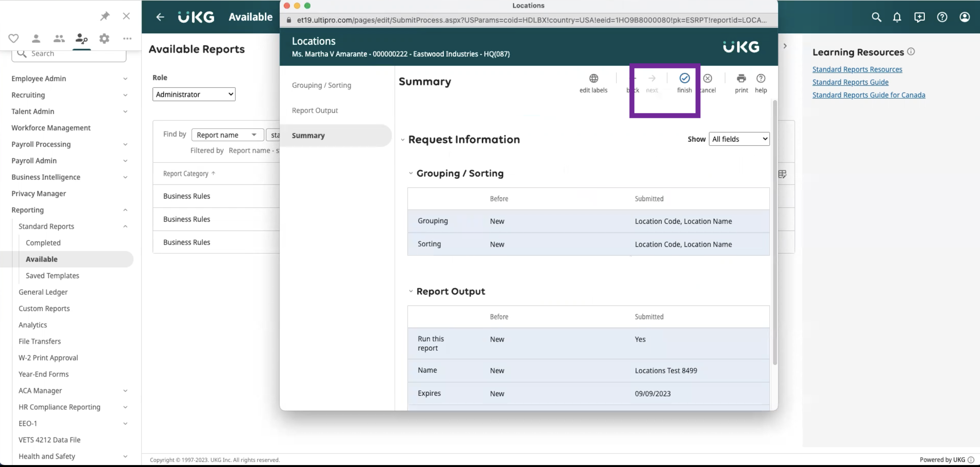Pin the navigation menu

105,16
